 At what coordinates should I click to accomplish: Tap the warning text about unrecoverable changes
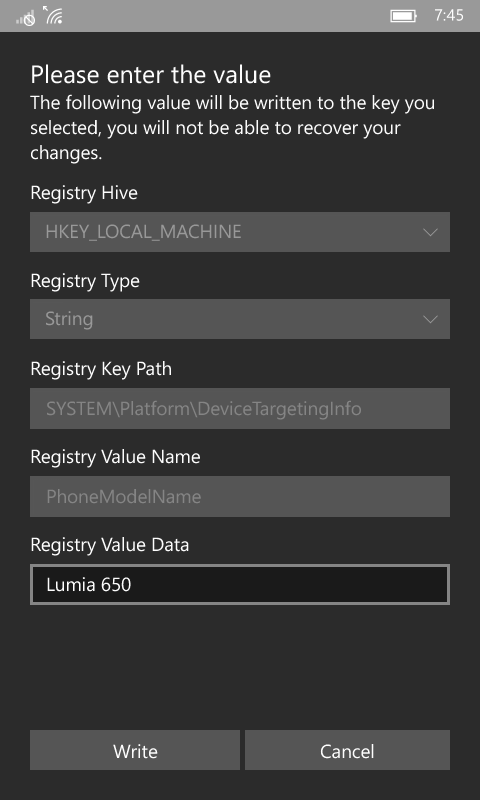pyautogui.click(x=233, y=128)
